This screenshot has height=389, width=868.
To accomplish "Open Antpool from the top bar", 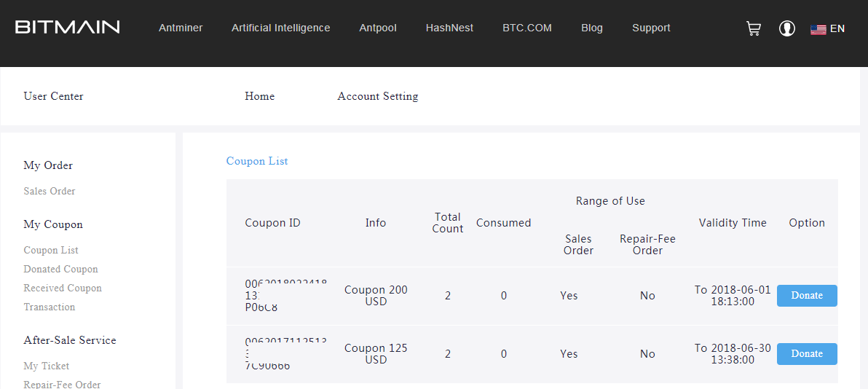I will pos(378,28).
